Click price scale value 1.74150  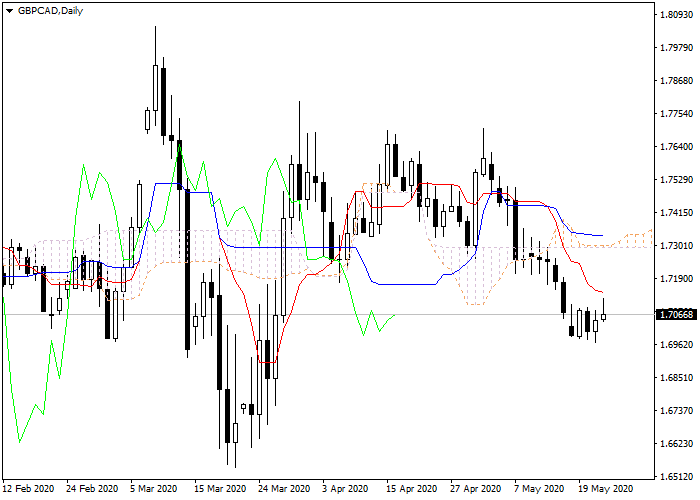tap(676, 213)
